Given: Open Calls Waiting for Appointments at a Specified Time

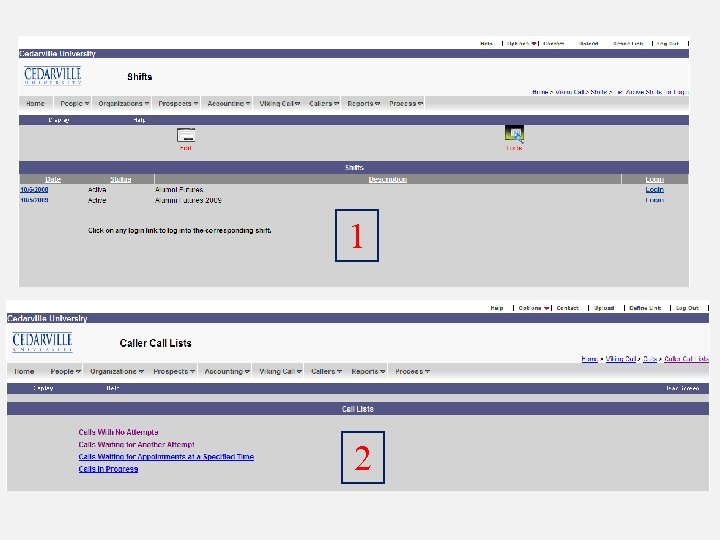Looking at the screenshot, I should pos(166,456).
